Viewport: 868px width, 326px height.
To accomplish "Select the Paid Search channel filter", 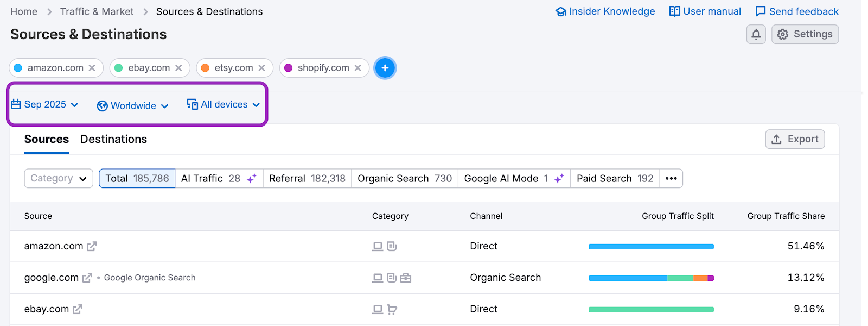I will click(x=615, y=178).
